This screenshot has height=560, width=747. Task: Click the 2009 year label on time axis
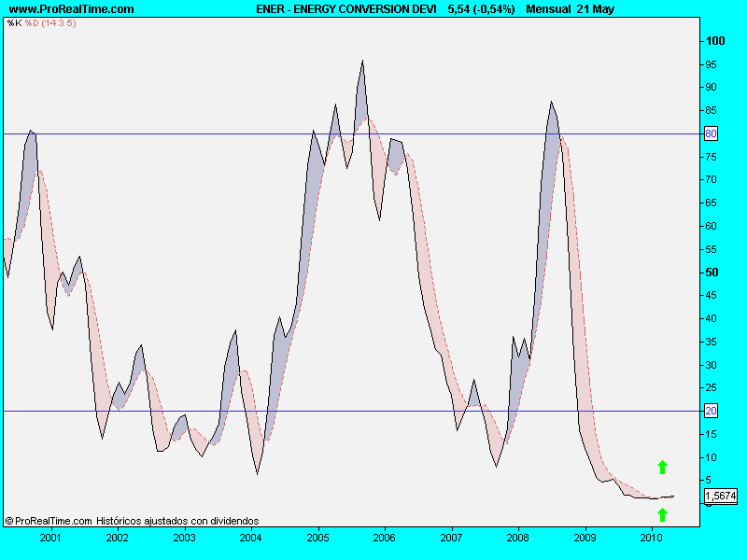pos(585,539)
